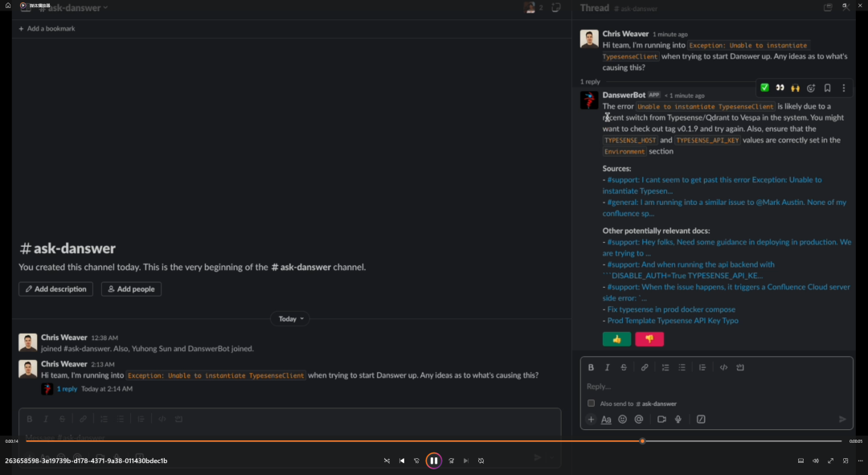Toggle repeat in video player
This screenshot has width=868, height=475.
point(481,461)
